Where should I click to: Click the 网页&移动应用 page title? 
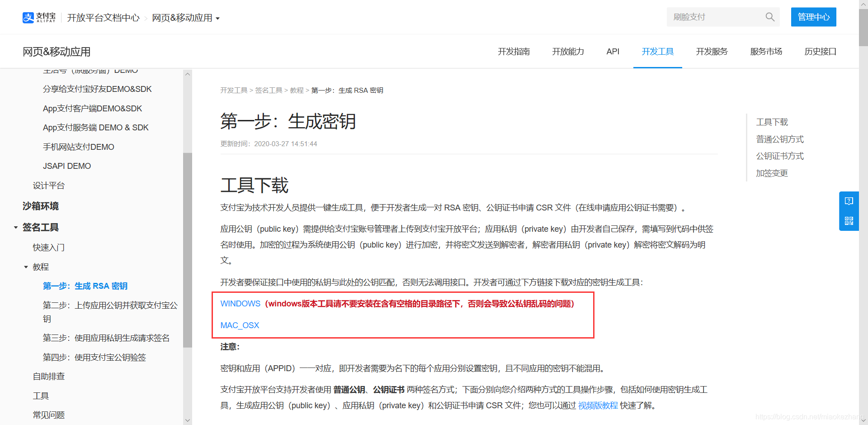[57, 52]
